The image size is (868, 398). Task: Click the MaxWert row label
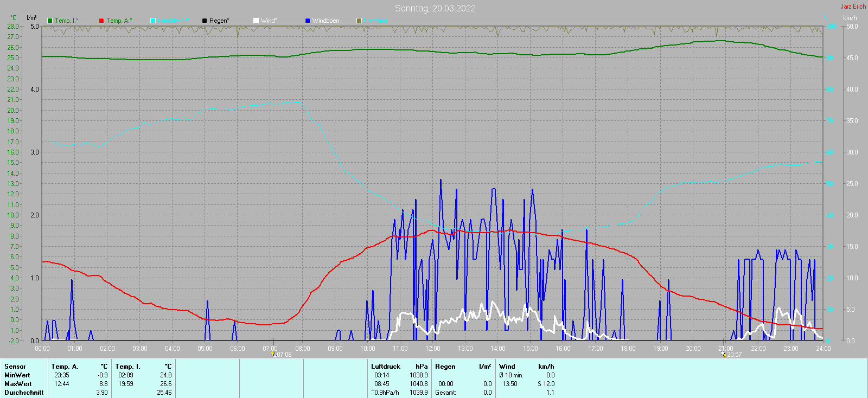click(18, 384)
